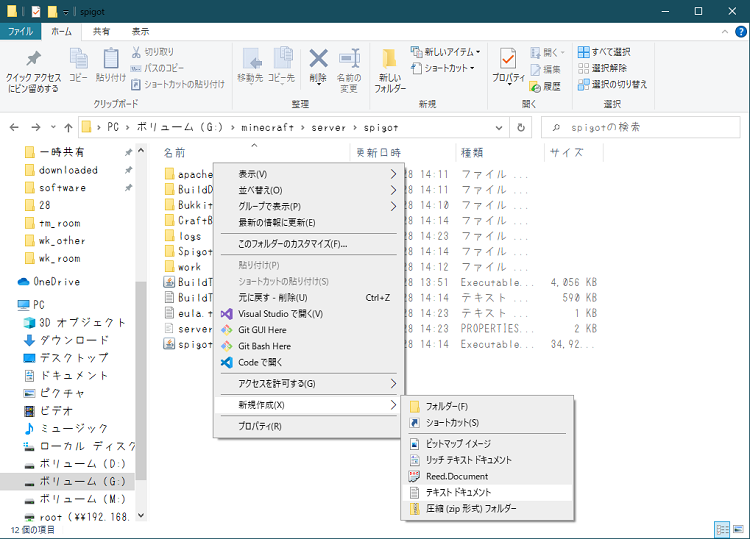Click the Git GUI Here icon

point(227,329)
